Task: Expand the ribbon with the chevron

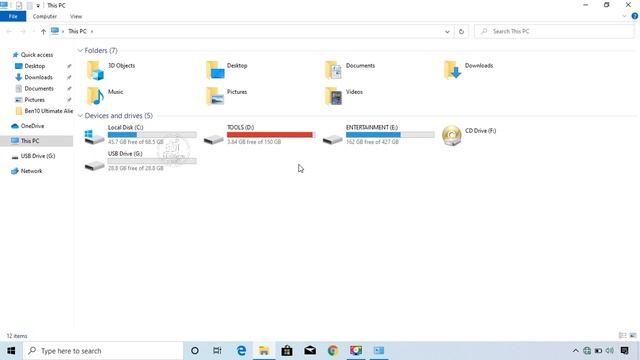Action: 624,16
